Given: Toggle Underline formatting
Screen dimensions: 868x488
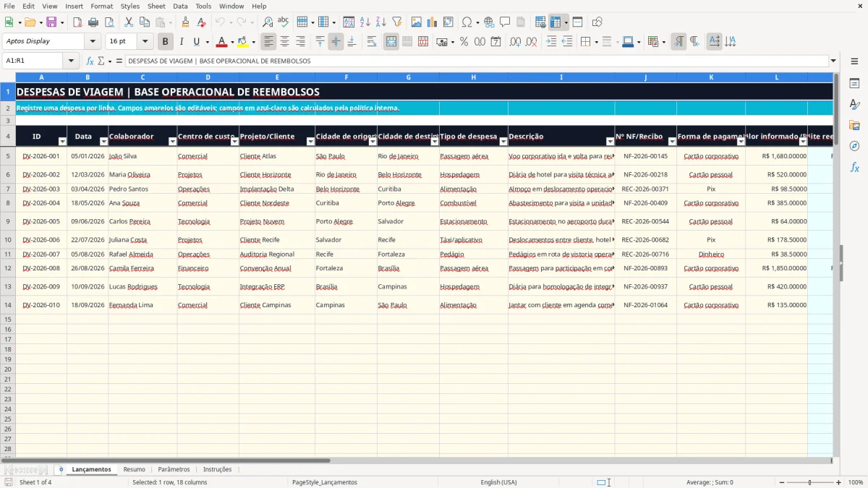Looking at the screenshot, I should coord(196,42).
